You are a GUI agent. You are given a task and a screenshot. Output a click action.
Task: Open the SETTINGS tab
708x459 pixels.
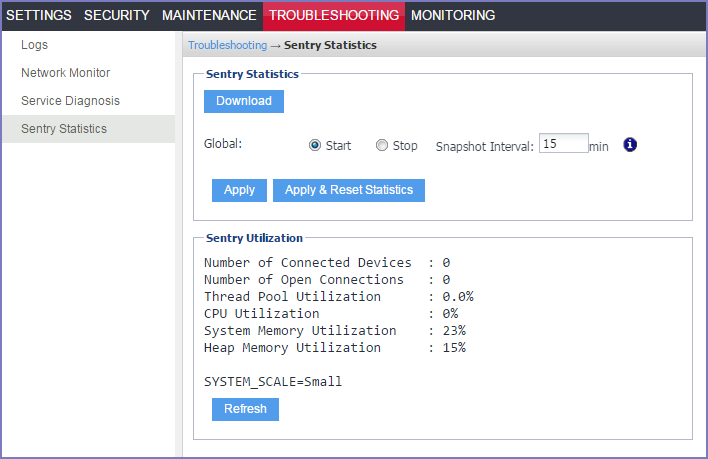coord(39,15)
